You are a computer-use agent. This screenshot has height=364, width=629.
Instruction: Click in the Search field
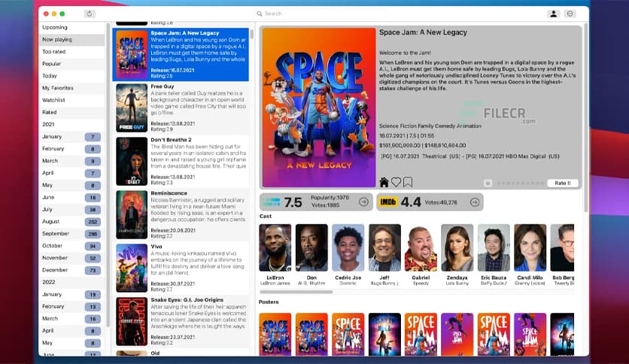click(321, 14)
